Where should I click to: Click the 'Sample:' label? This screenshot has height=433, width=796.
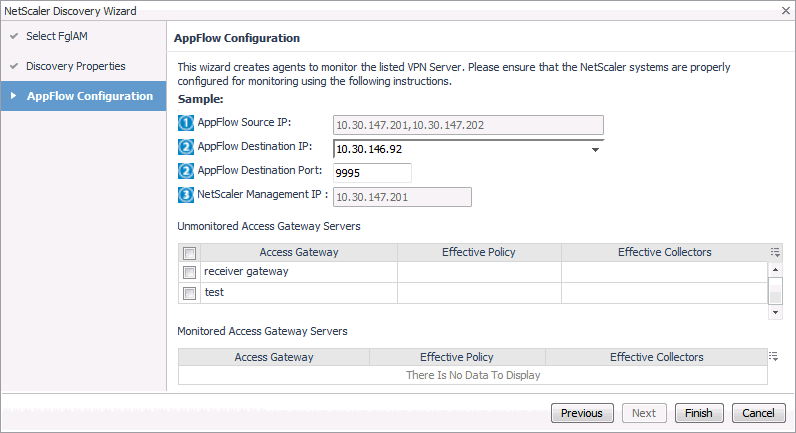click(201, 99)
